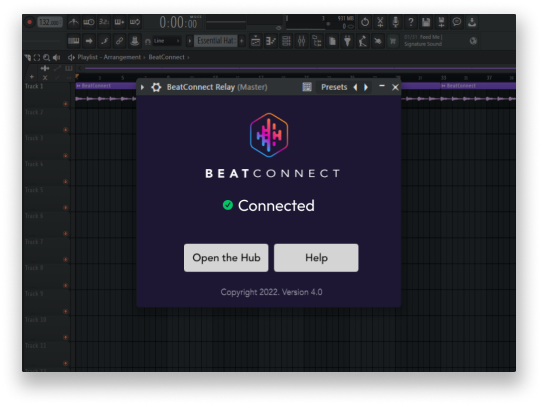The height and width of the screenshot is (406, 542).
Task: Click Playlist - Arrangement breadcrumb
Action: 109,57
